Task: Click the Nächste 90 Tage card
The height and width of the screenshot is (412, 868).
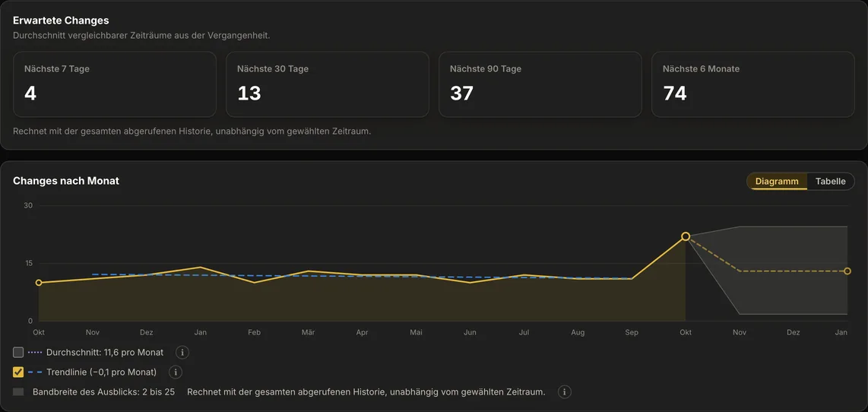Action: click(540, 84)
